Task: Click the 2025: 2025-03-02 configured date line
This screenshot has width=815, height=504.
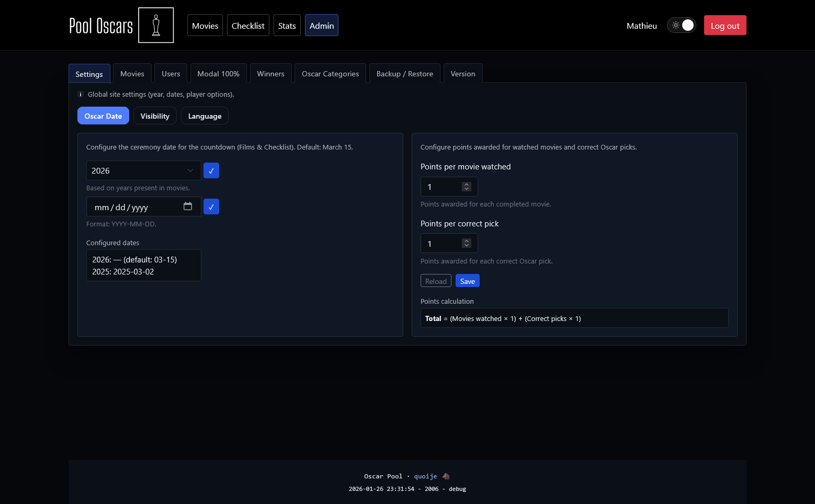Action: click(123, 272)
